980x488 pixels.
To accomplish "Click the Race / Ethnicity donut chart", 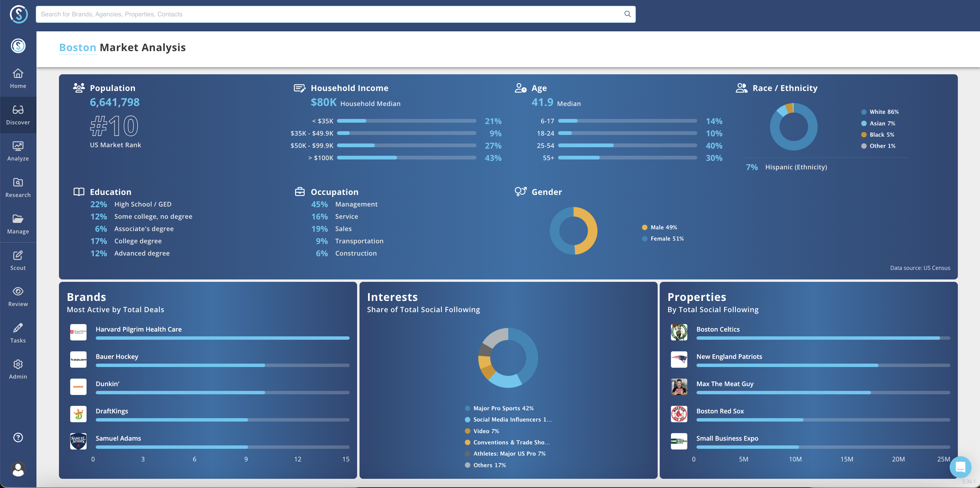I will point(794,127).
